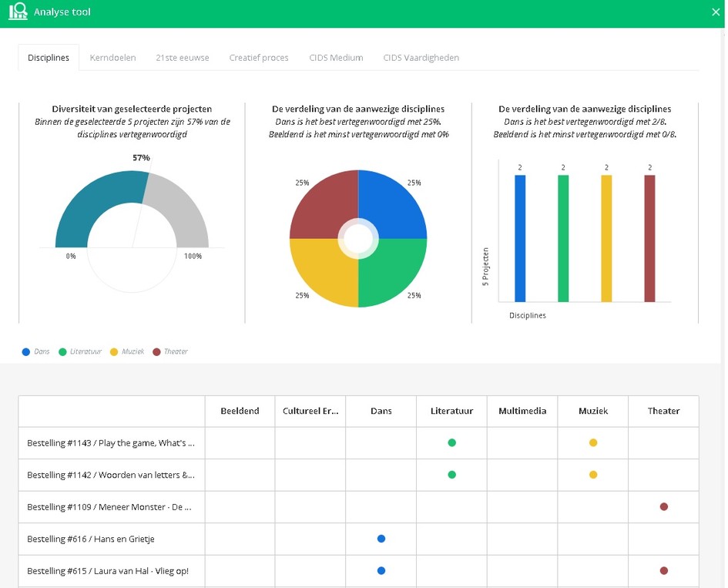This screenshot has width=728, height=588.
Task: Click the Analyse tool logo icon
Action: [18, 11]
